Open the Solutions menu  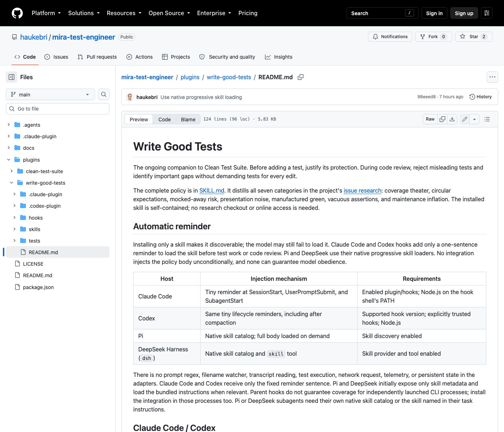click(84, 13)
